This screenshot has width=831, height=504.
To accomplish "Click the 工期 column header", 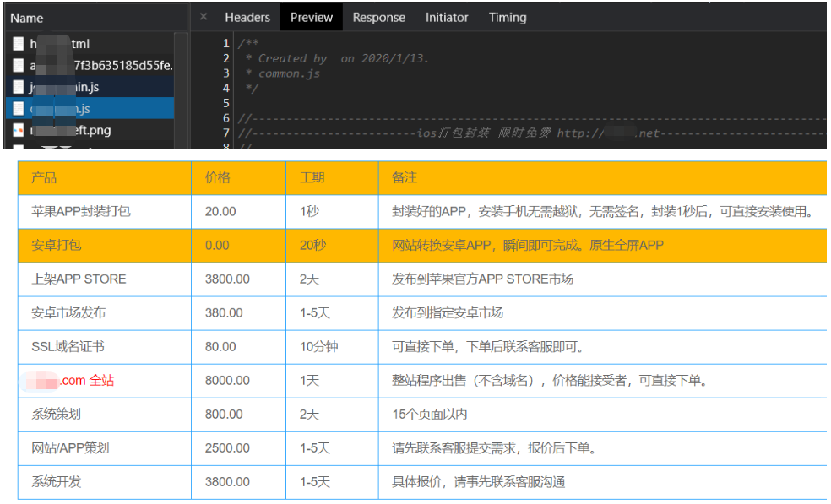I will click(x=332, y=177).
